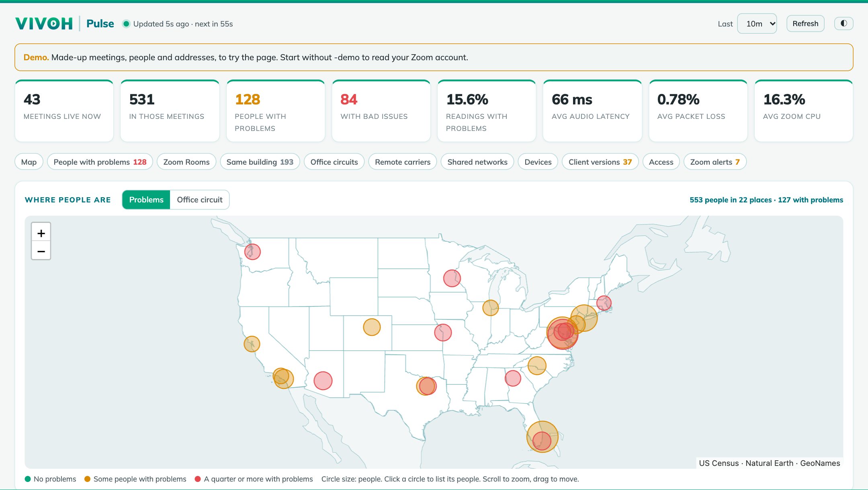The width and height of the screenshot is (868, 490).
Task: Click the Refresh button
Action: [805, 24]
